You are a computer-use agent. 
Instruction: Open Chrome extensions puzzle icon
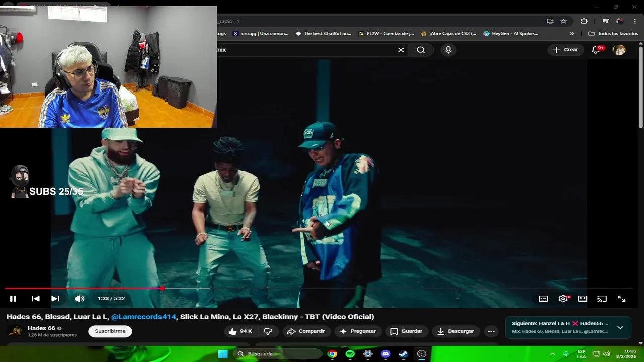(584, 21)
